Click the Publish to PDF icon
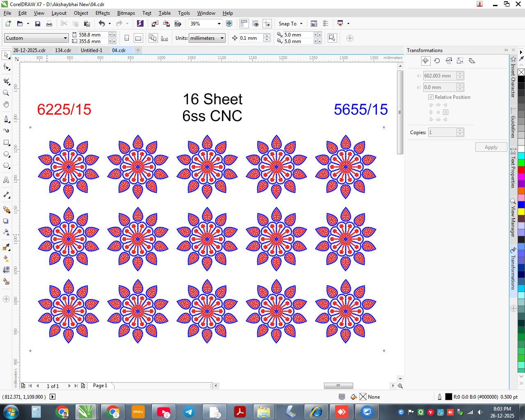Screen dimensions: 525x420 click(x=178, y=24)
